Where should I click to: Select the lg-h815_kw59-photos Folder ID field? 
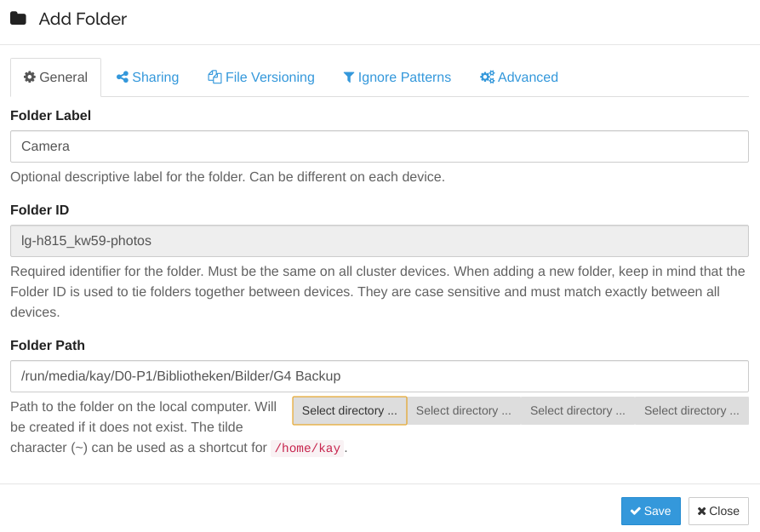tap(380, 241)
